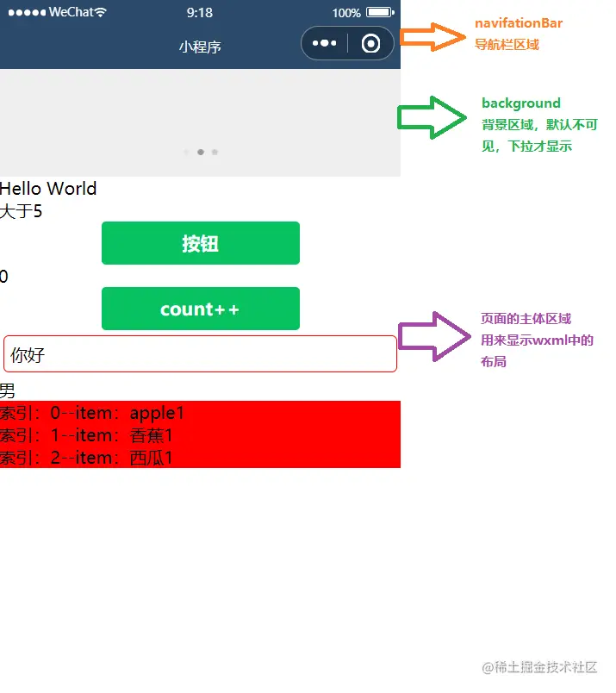Tap the Hello World text

coord(48,189)
